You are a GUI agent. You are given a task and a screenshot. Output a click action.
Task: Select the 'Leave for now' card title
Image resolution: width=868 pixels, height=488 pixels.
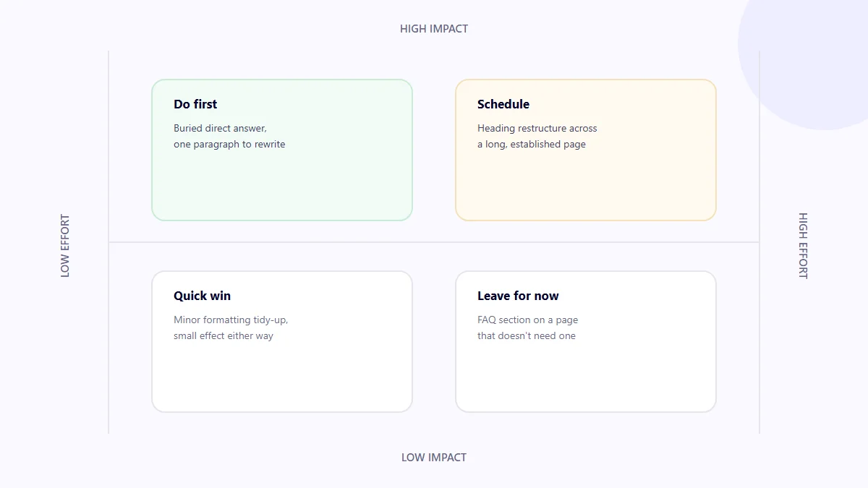(518, 296)
